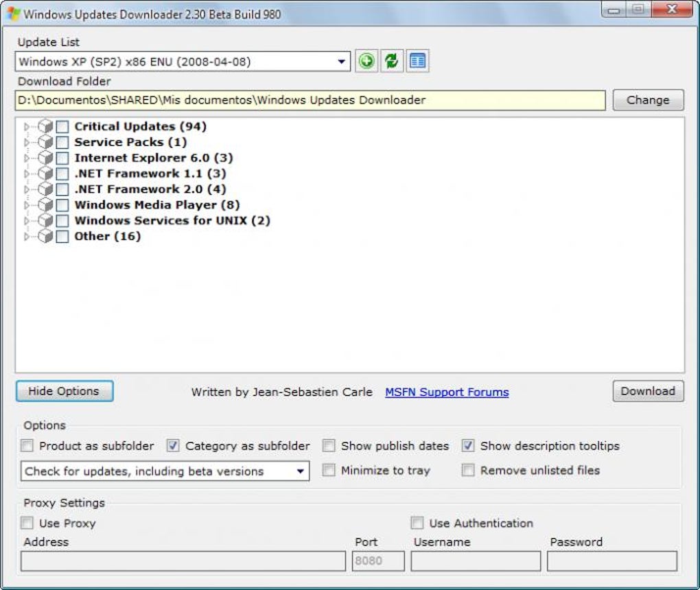Screen dimensions: 700x590
Task: Click the cube icon beside .NET Framework 1.1
Action: (45, 173)
